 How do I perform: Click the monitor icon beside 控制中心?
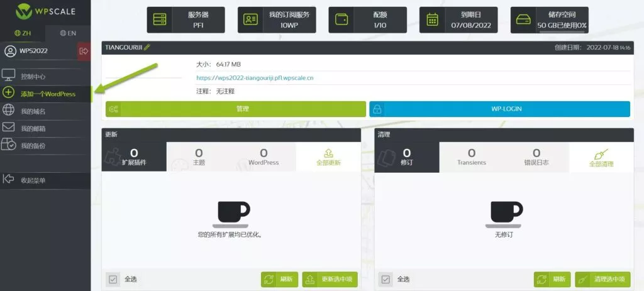(x=9, y=75)
